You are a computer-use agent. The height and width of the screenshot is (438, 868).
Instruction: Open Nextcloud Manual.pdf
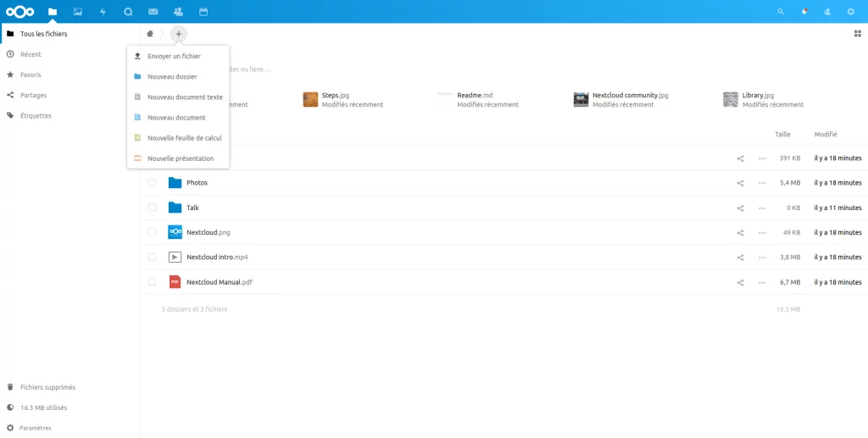(x=220, y=282)
